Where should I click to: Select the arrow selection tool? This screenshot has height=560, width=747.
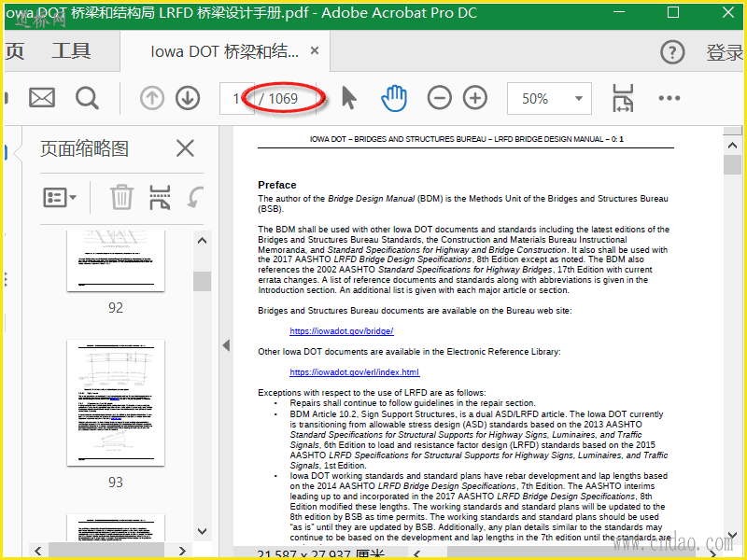point(349,98)
